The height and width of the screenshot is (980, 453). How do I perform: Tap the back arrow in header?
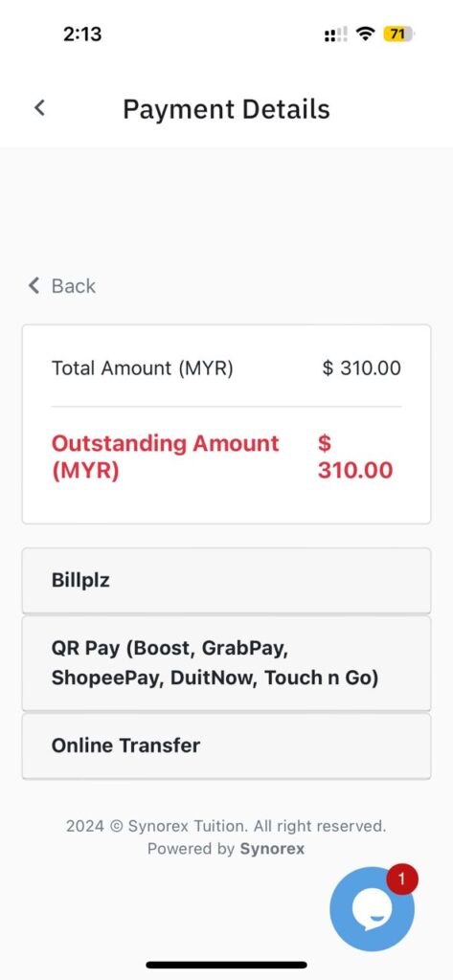tap(39, 107)
